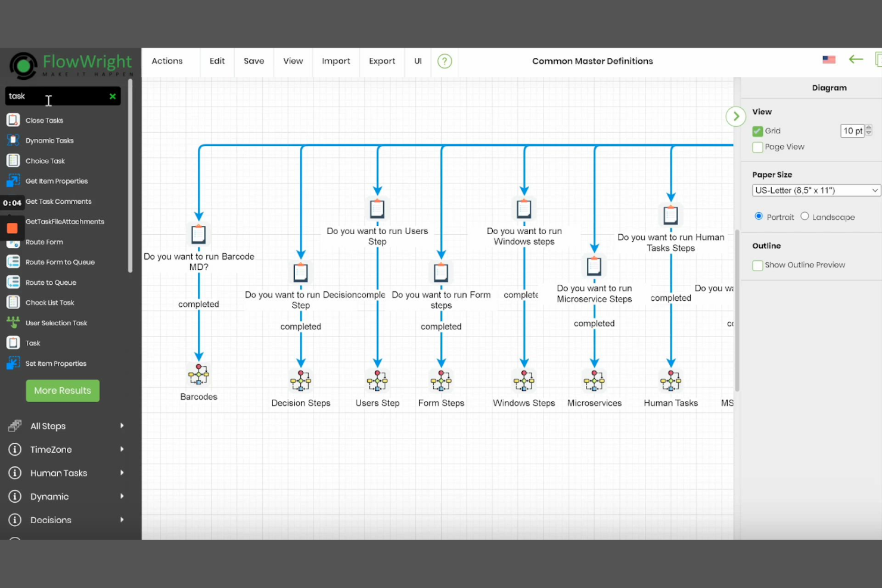This screenshot has height=588, width=882.
Task: Select the User Selection Task step icon
Action: [x=13, y=322]
